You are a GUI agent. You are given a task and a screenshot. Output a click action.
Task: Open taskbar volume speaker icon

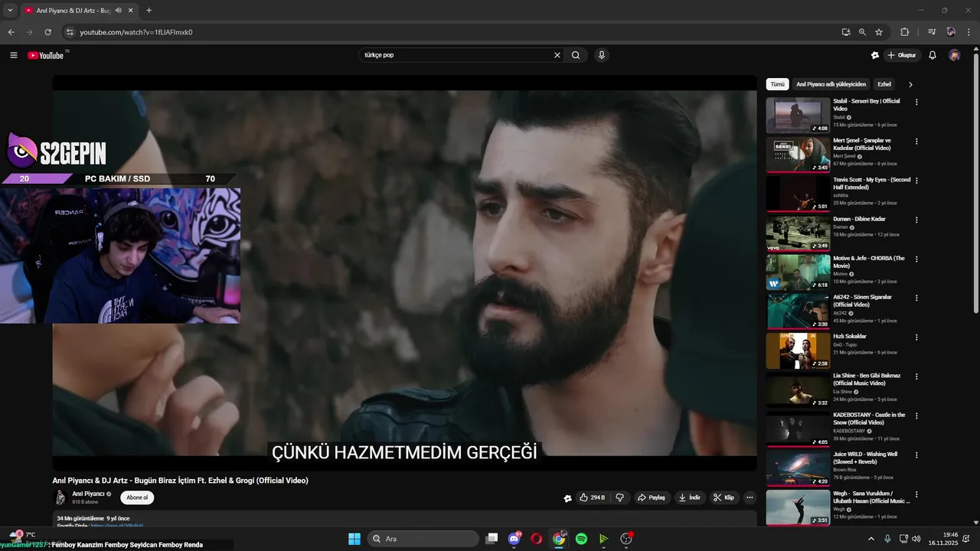point(916,539)
